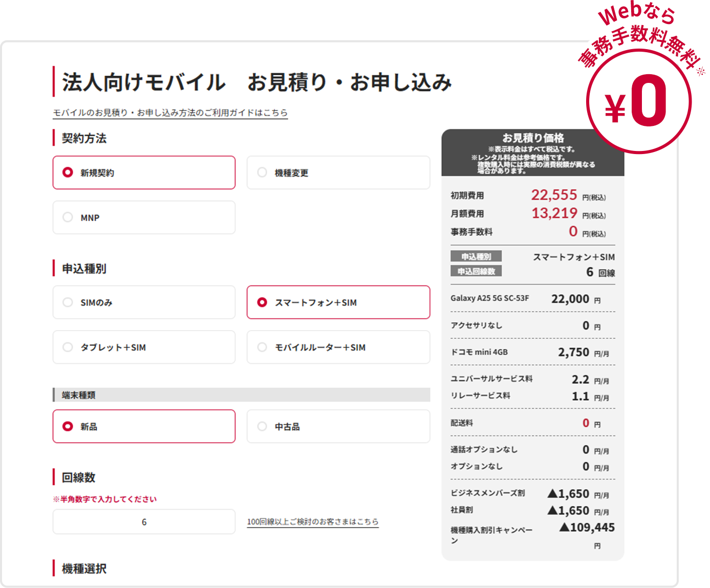Click the Galaxy A25 5G SC-53F item
710x588 pixels.
coord(490,298)
